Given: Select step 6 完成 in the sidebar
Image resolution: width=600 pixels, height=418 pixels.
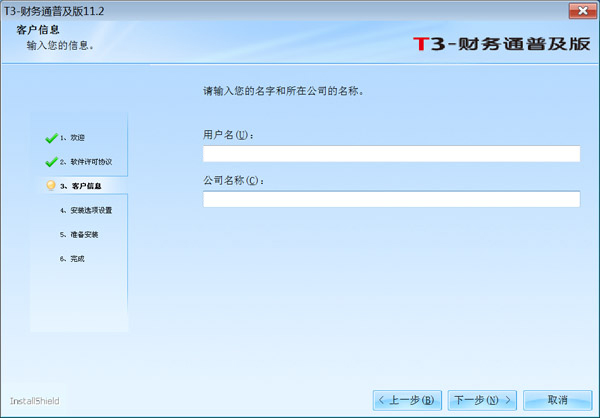Looking at the screenshot, I should [x=72, y=258].
